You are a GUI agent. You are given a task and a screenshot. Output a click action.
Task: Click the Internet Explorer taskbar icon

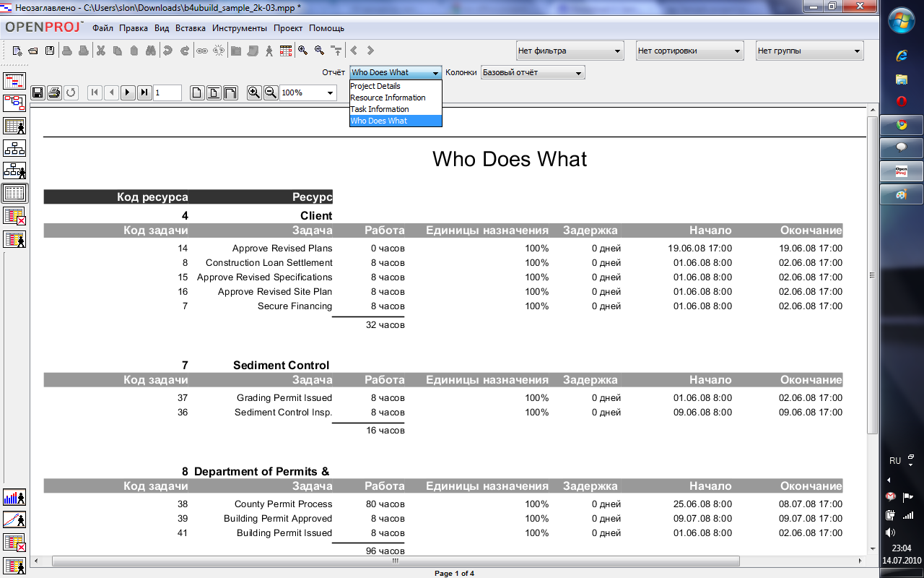coord(901,56)
